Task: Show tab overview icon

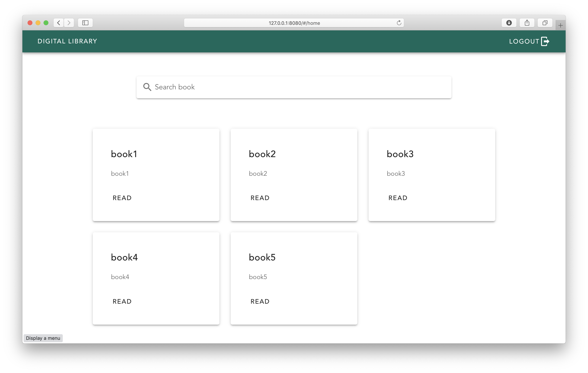Action: (545, 23)
